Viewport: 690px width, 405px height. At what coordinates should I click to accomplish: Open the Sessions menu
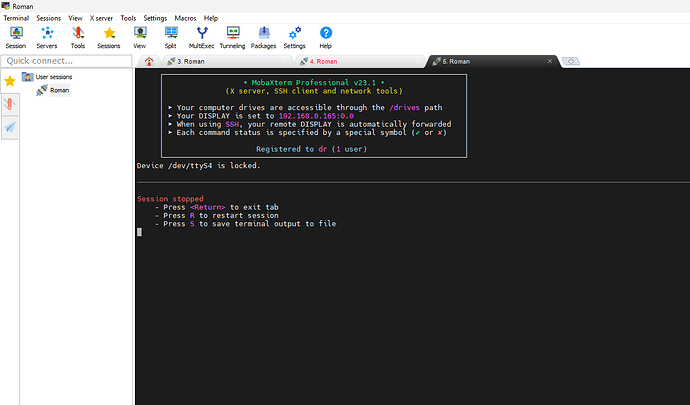pyautogui.click(x=48, y=18)
